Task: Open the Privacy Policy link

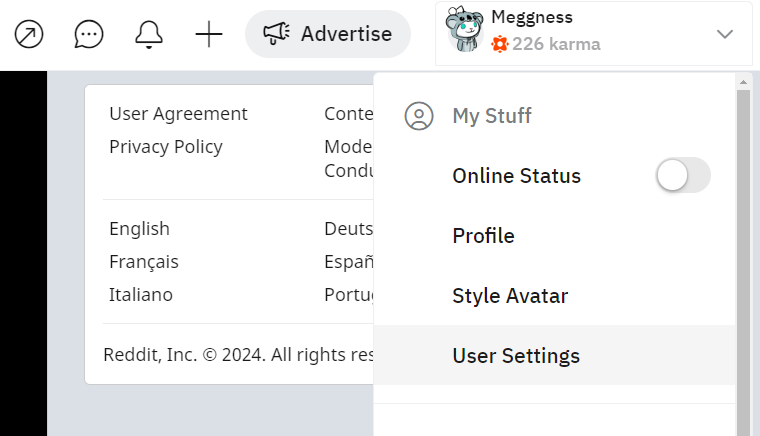Action: [x=166, y=147]
